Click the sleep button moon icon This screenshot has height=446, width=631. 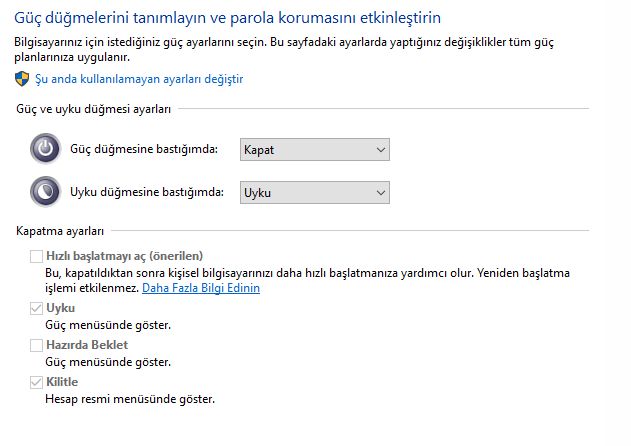[45, 192]
